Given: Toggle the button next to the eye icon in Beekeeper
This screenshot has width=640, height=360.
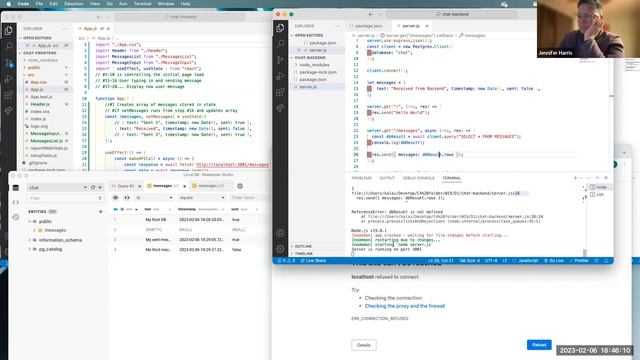Looking at the screenshot, I should (x=127, y=198).
